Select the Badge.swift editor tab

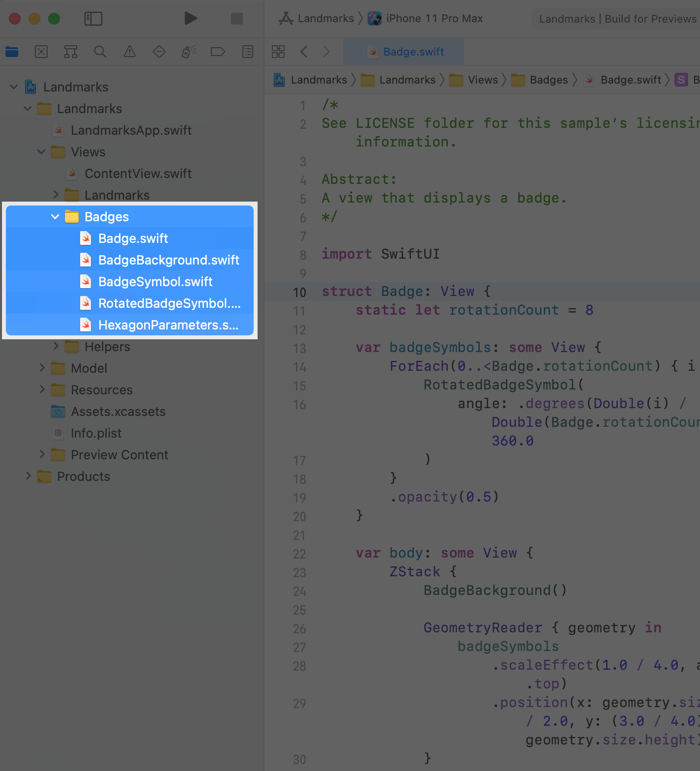coord(404,52)
